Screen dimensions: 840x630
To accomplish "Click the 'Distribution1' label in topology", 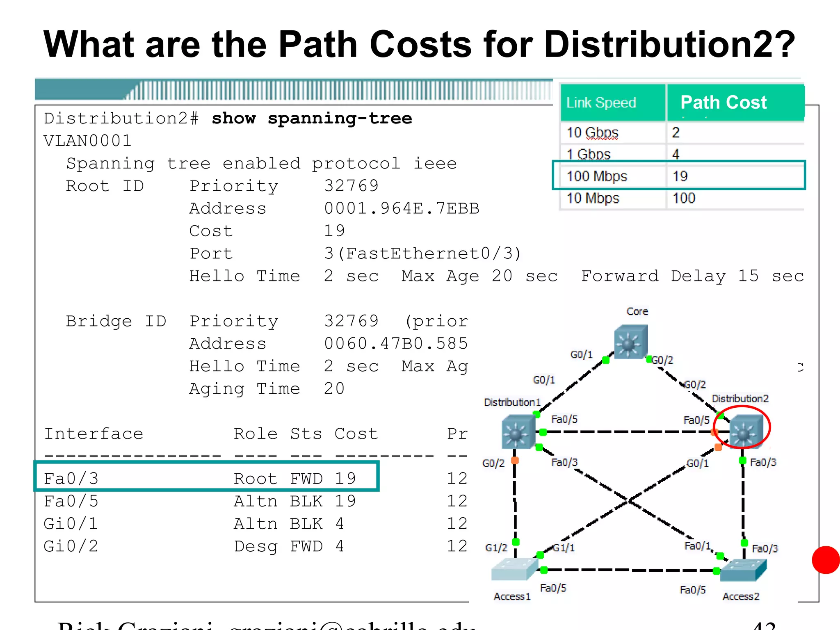I will [512, 402].
